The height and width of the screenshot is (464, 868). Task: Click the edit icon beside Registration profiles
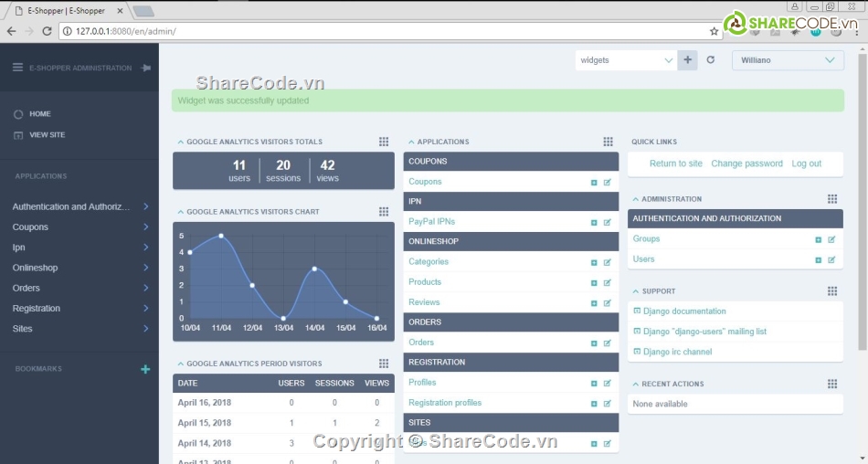coord(608,403)
